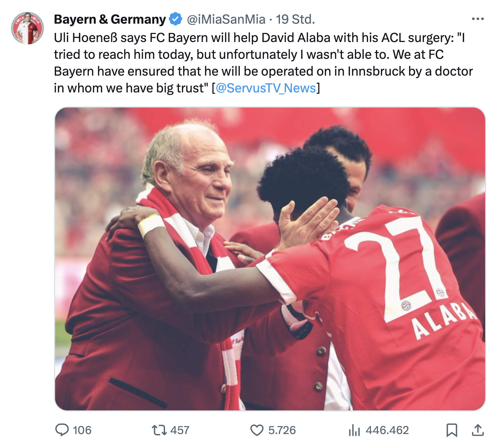Screen dimensions: 497x448
Task: Click the Bayern & Germany display name
Action: [x=110, y=19]
